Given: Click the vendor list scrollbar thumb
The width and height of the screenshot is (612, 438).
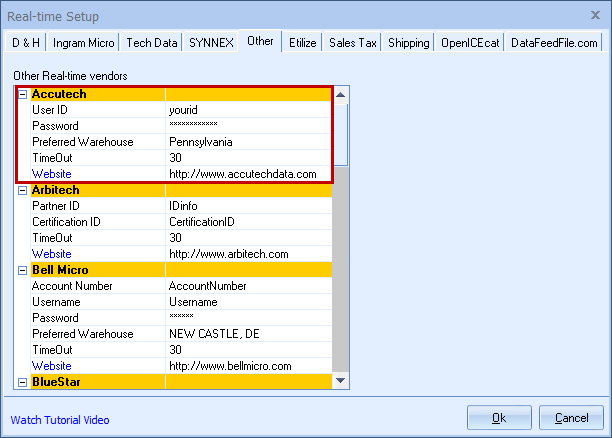Looking at the screenshot, I should point(340,135).
